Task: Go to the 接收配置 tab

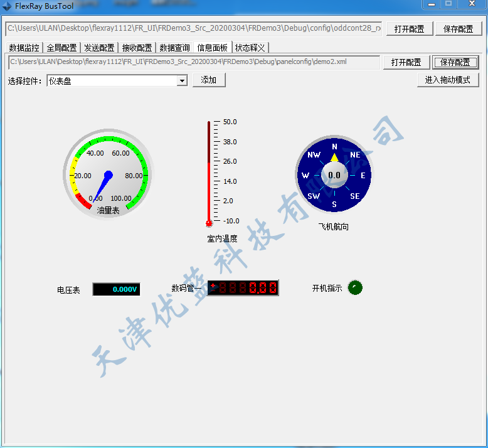Action: (x=137, y=48)
